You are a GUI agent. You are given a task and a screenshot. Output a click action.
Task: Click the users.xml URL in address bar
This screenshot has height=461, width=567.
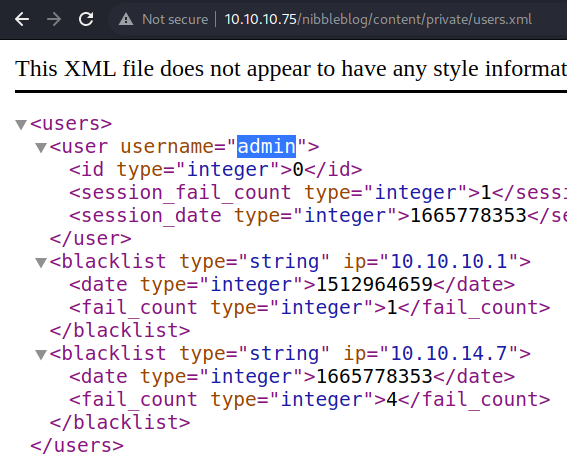378,19
